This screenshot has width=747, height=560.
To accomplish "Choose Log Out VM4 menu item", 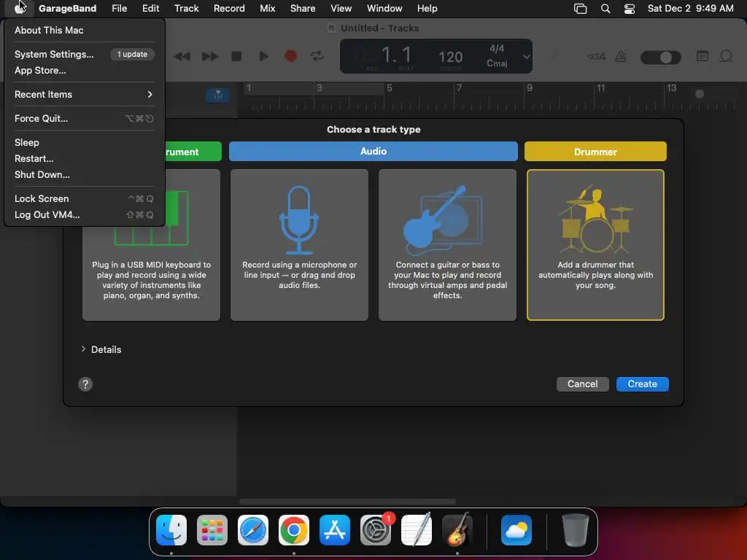I will (x=85, y=215).
